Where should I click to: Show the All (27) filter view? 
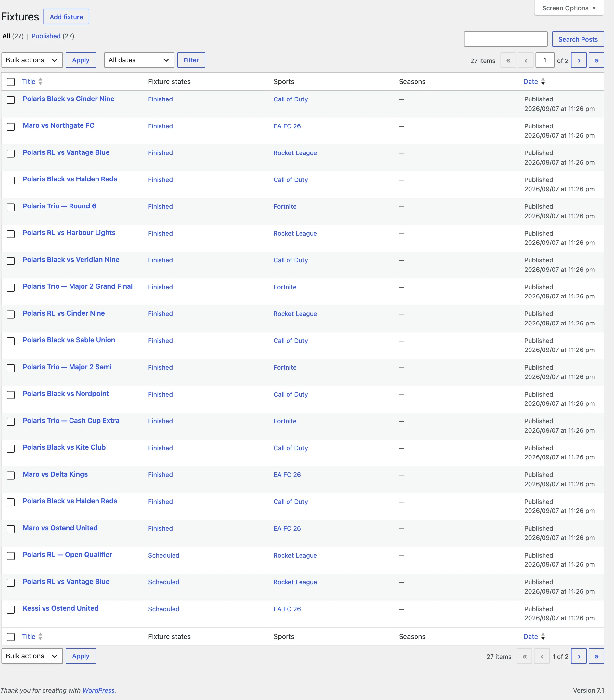[x=13, y=36]
